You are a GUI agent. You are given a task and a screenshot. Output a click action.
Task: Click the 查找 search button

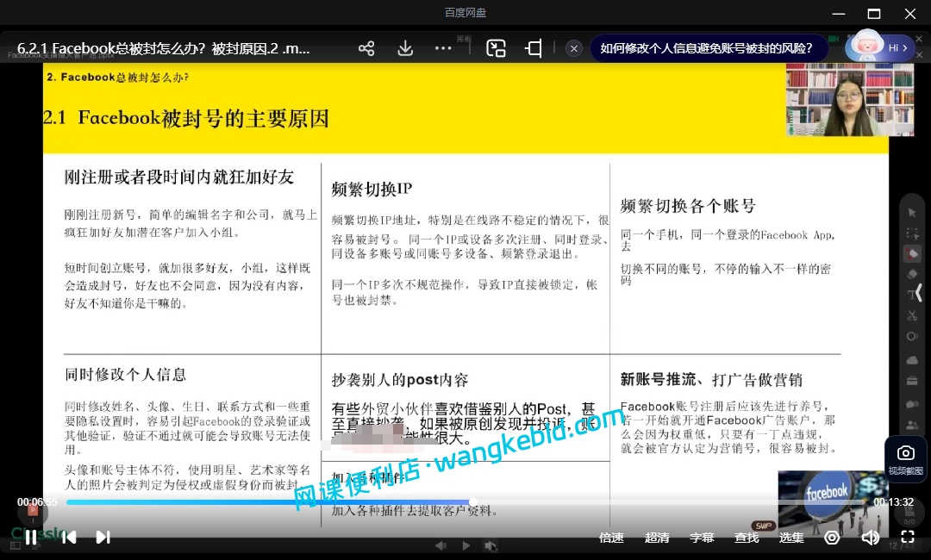[x=747, y=538]
